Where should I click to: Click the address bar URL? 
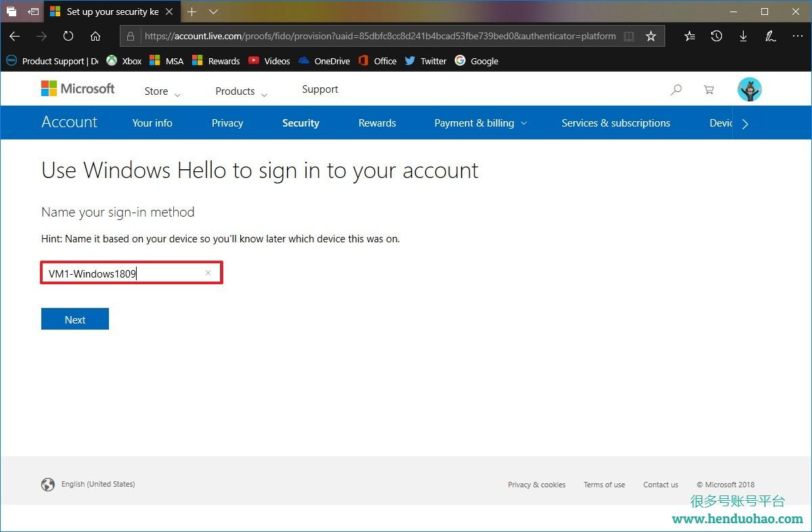[380, 37]
